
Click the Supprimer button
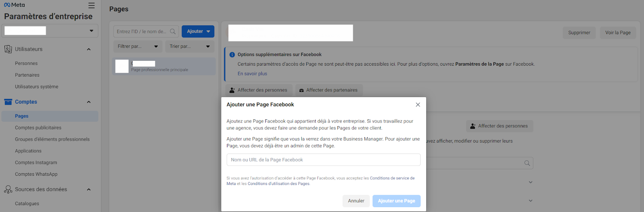coord(579,33)
